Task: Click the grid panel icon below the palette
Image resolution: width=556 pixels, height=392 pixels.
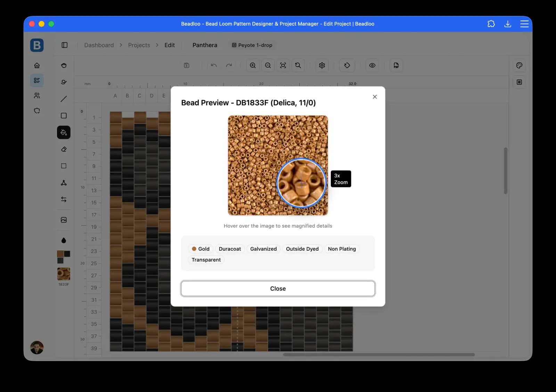Action: tap(520, 82)
